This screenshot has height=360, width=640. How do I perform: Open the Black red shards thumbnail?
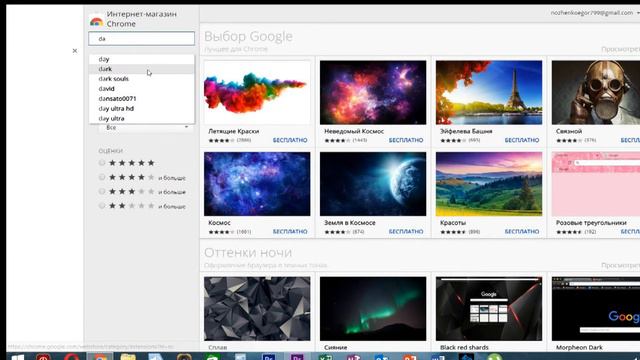tap(489, 309)
